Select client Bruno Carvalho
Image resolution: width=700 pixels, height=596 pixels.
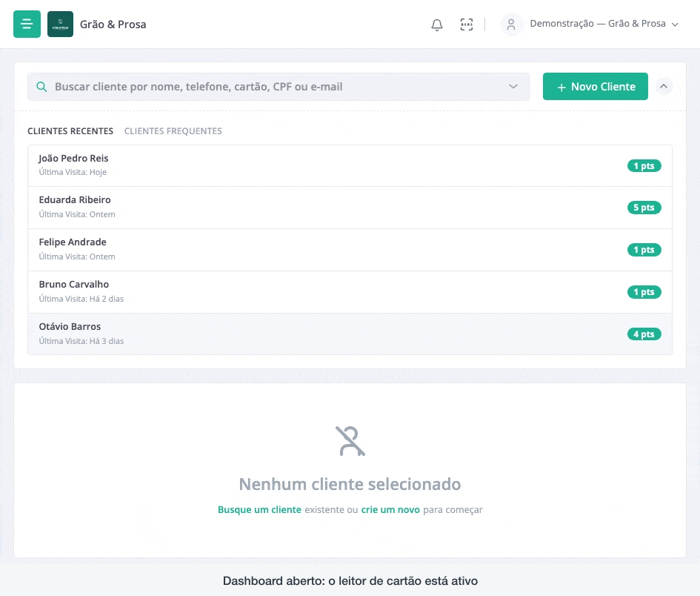click(x=350, y=292)
